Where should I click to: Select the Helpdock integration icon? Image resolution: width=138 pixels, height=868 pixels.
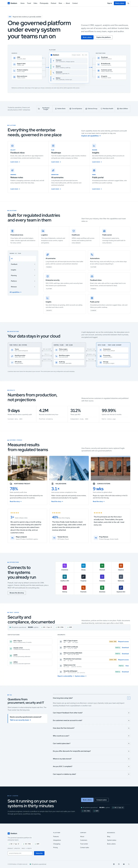click(121, 566)
